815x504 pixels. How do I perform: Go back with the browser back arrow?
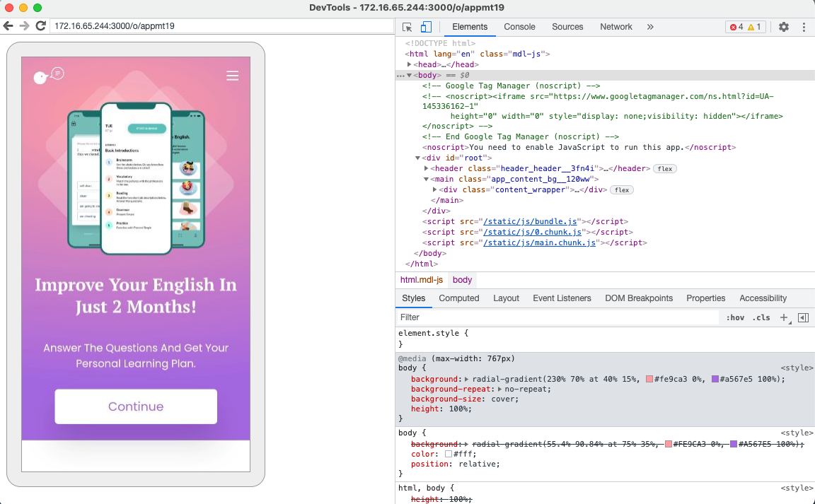(8, 25)
